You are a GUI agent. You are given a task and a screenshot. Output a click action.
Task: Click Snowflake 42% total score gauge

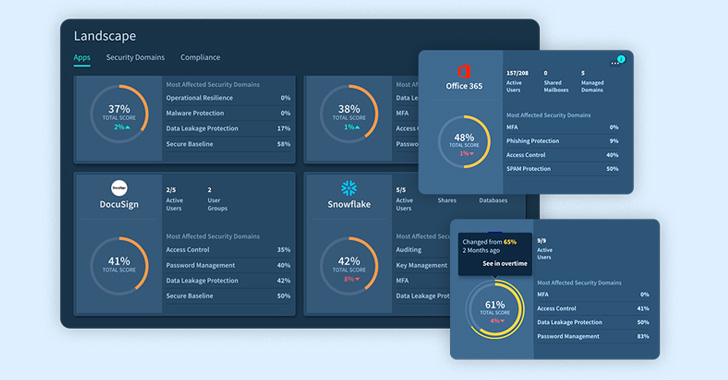click(x=349, y=266)
